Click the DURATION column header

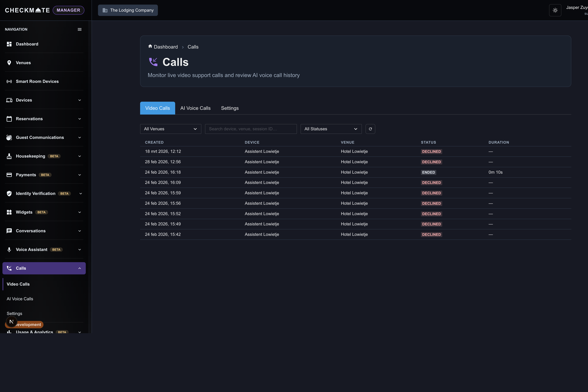499,142
